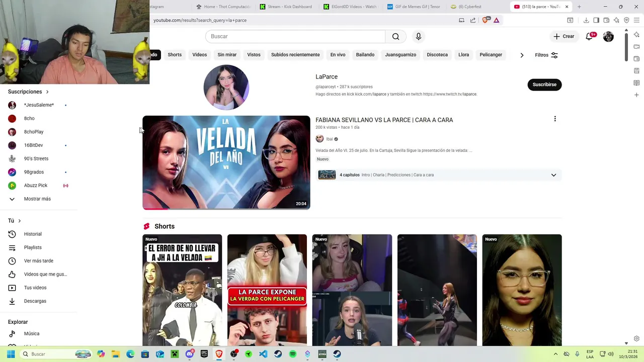The width and height of the screenshot is (644, 362).
Task: Select the Subidos recientemente chip
Action: pos(295,55)
